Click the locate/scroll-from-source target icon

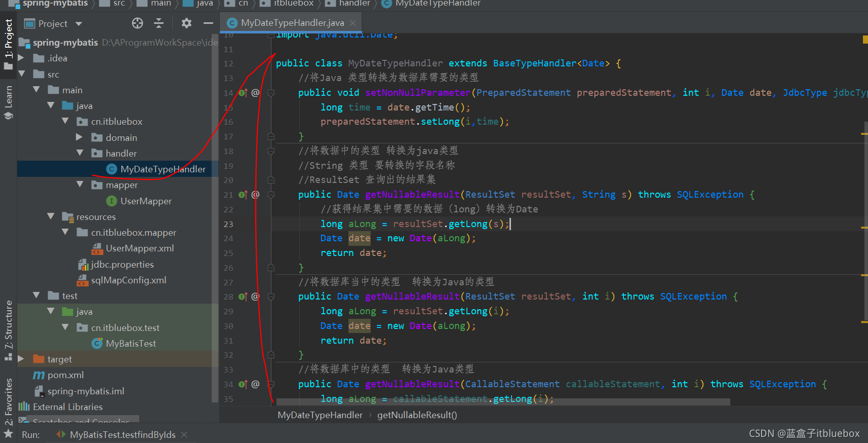[137, 23]
